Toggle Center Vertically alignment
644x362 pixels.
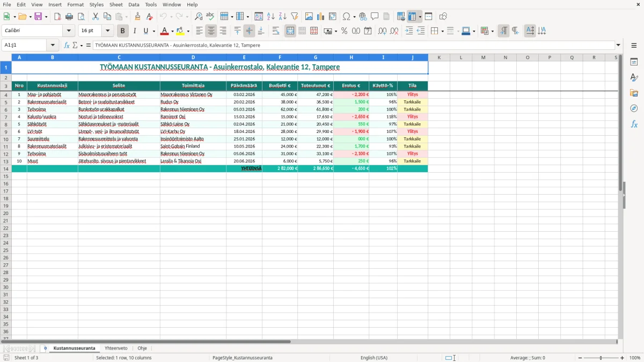tap(249, 31)
